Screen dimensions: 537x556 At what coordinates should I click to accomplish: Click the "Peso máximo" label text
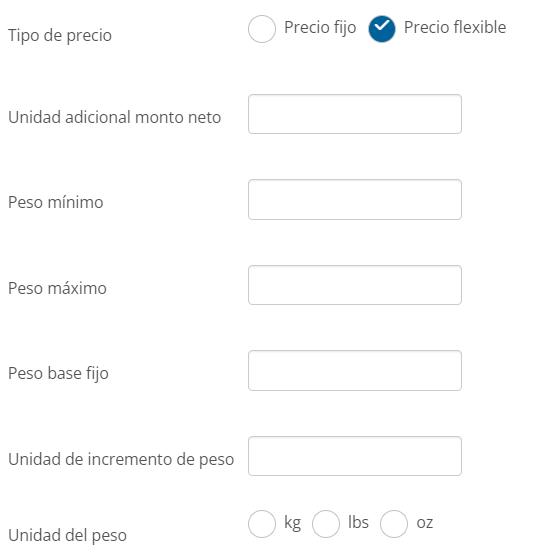57,288
